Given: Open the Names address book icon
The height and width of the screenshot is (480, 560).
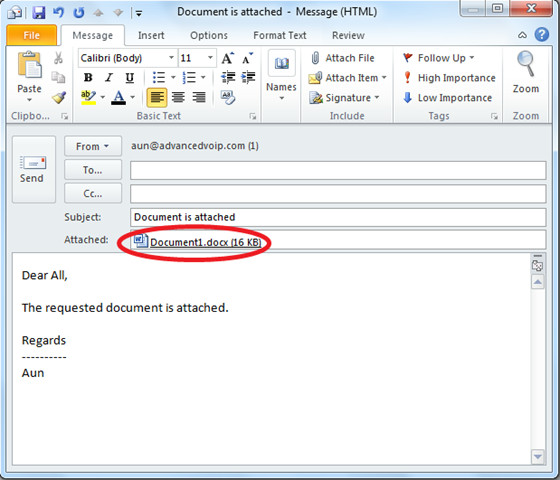Looking at the screenshot, I should [x=281, y=64].
